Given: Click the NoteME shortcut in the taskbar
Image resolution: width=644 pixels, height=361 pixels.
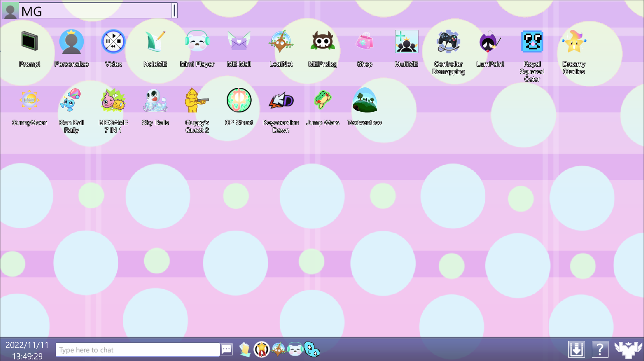Looking at the screenshot, I should (x=245, y=349).
